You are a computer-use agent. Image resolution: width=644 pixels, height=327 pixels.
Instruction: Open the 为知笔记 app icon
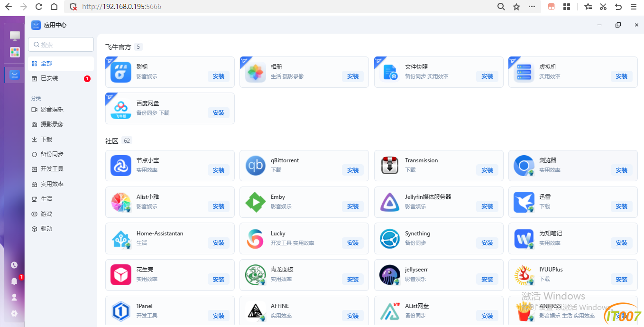point(524,239)
